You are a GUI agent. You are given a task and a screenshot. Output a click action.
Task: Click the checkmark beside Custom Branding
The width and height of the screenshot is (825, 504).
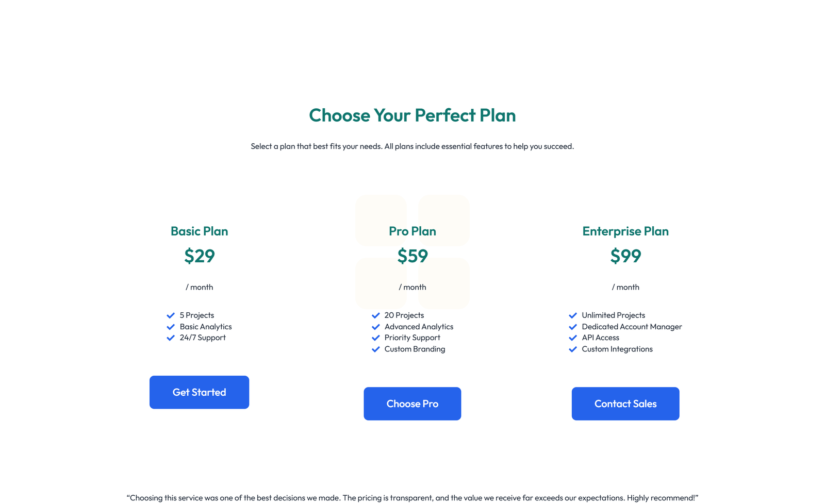point(375,349)
